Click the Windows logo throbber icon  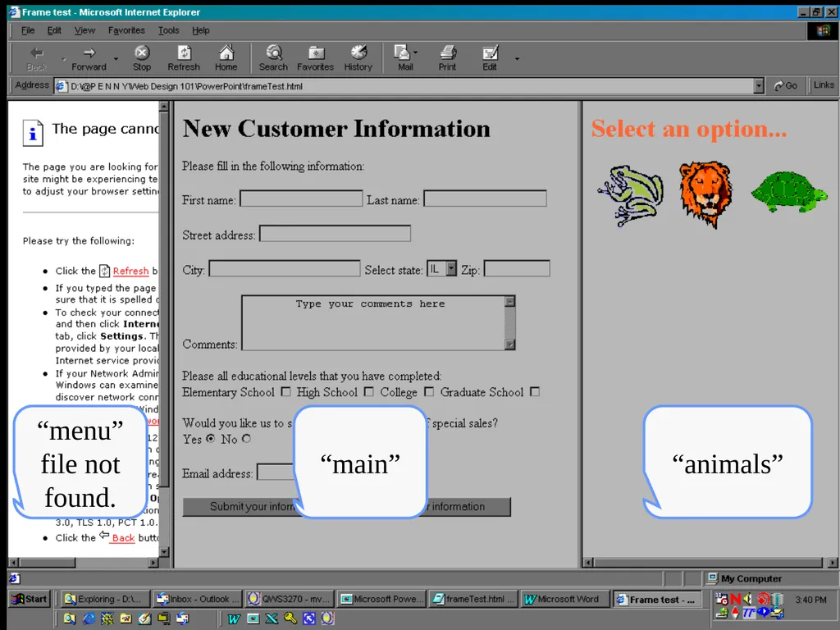click(x=823, y=30)
